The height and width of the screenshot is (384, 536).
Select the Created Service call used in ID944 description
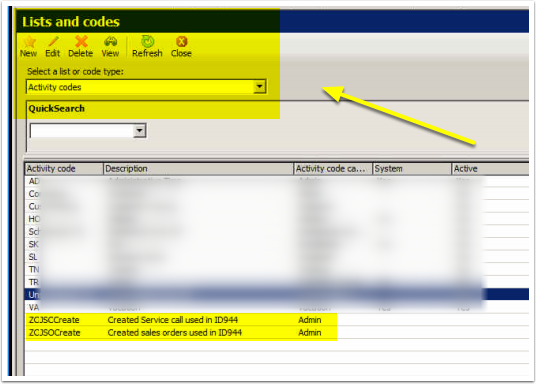tap(173, 320)
